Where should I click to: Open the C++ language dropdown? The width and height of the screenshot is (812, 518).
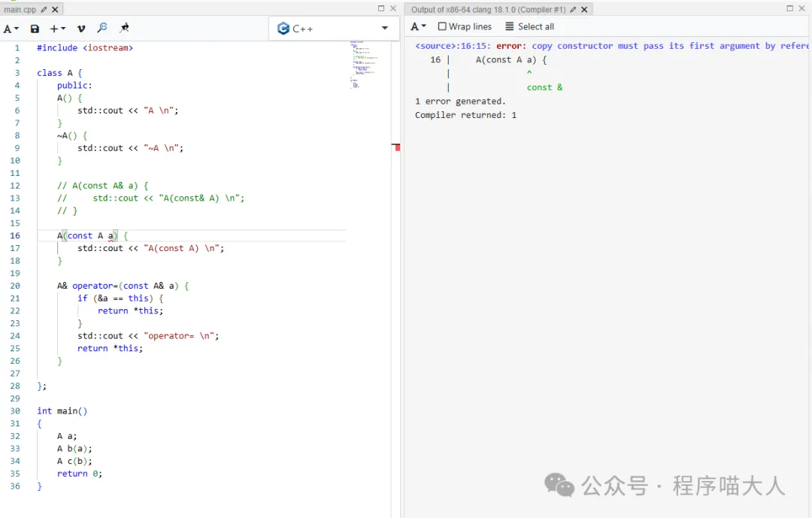tap(334, 29)
